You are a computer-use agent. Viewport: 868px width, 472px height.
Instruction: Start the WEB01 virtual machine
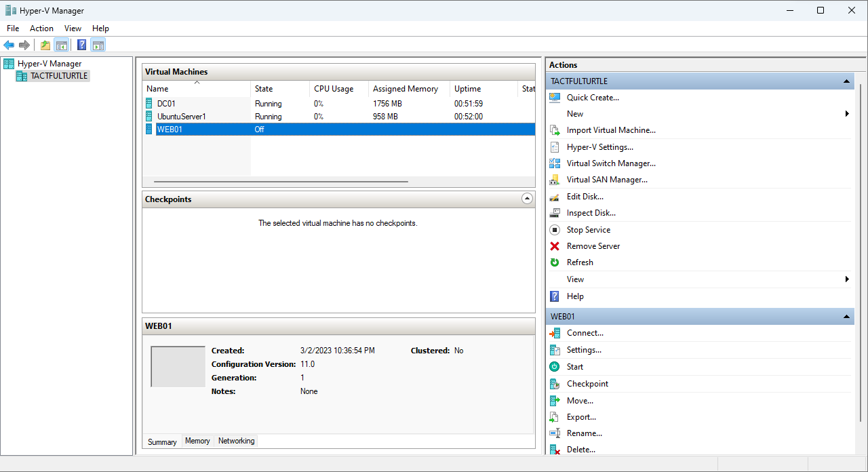576,366
